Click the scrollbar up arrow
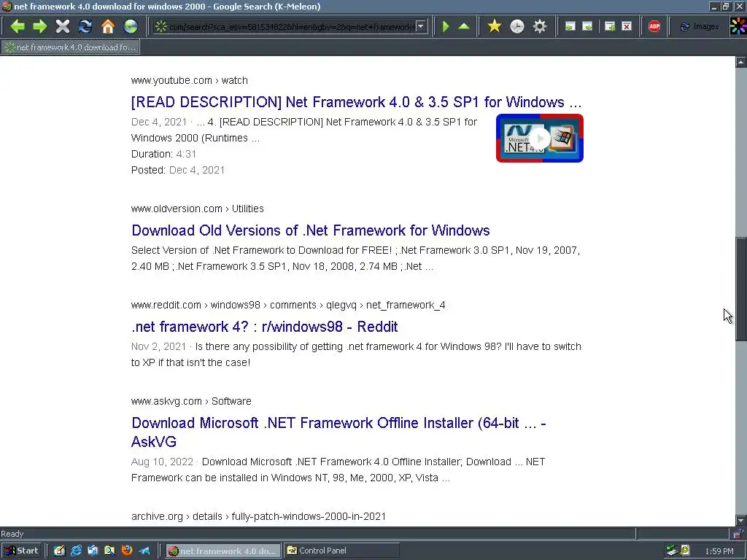747x560 pixels. tap(741, 62)
